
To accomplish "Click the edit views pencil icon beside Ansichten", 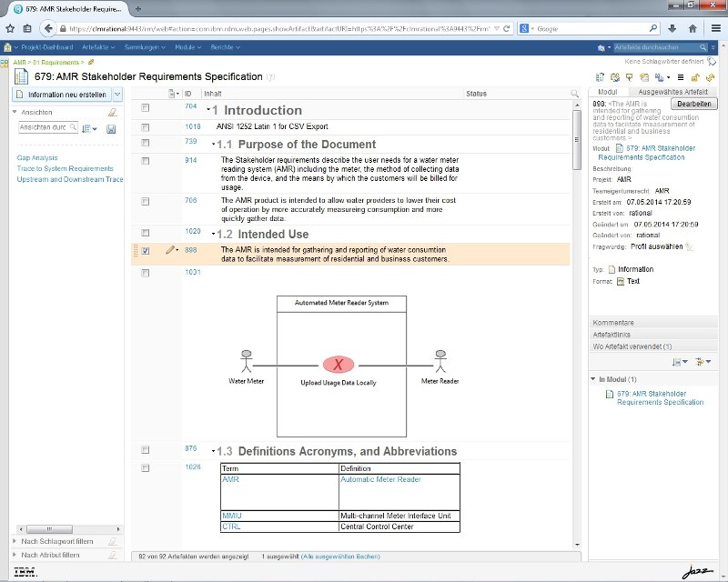I will tap(112, 113).
